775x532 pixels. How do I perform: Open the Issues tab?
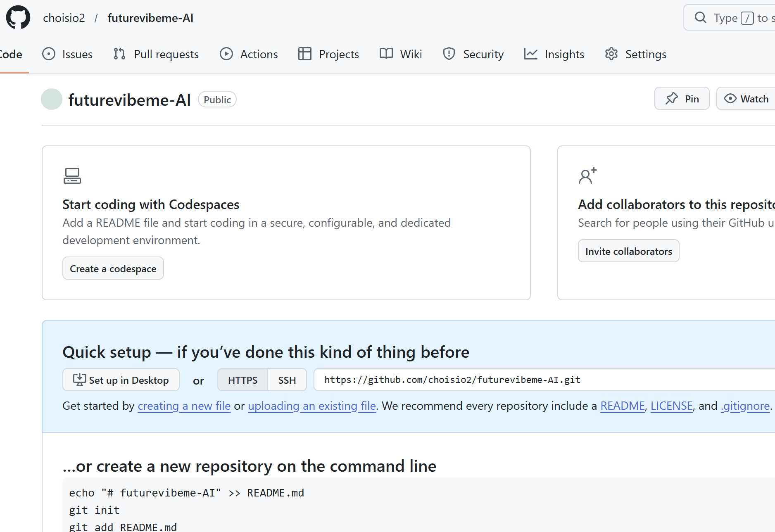click(67, 54)
